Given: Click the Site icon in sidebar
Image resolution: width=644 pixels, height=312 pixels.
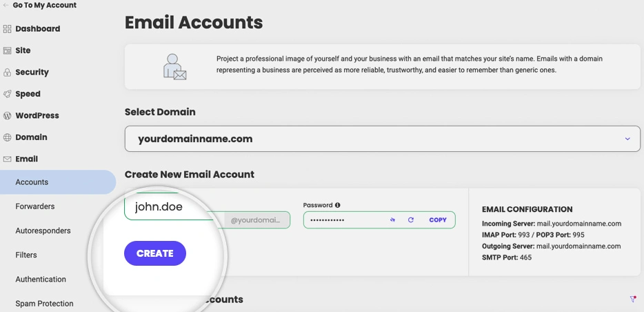Looking at the screenshot, I should click(8, 50).
